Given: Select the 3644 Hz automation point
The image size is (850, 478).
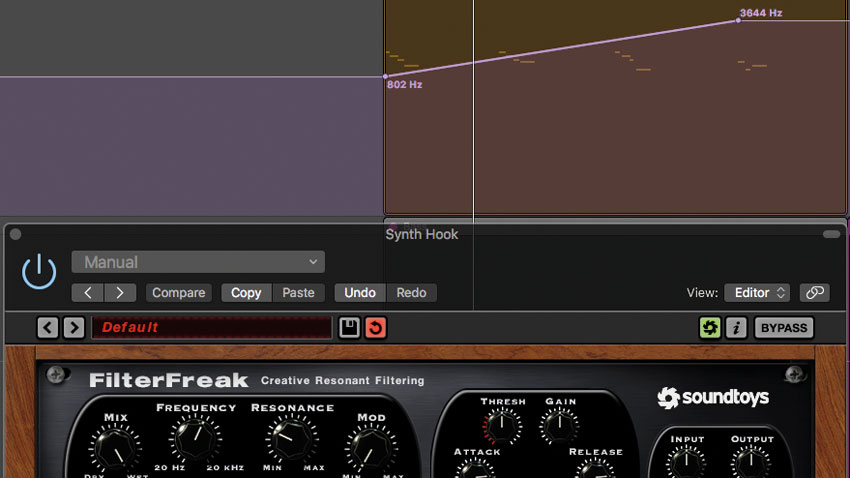Looking at the screenshot, I should coord(738,21).
